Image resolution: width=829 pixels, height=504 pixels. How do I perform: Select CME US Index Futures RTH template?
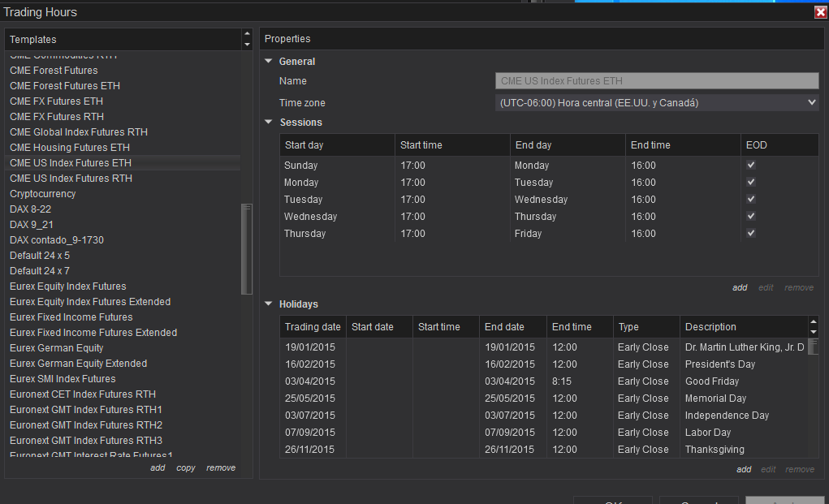[x=71, y=179]
